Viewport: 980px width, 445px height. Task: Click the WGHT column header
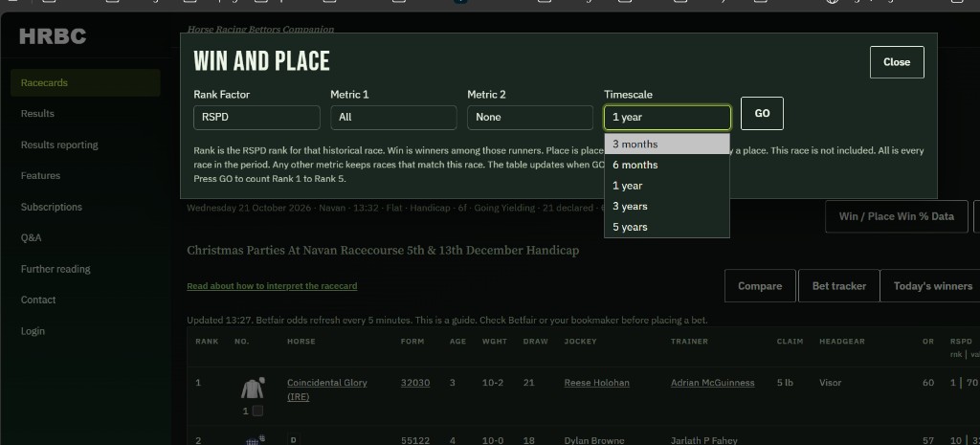click(x=495, y=342)
